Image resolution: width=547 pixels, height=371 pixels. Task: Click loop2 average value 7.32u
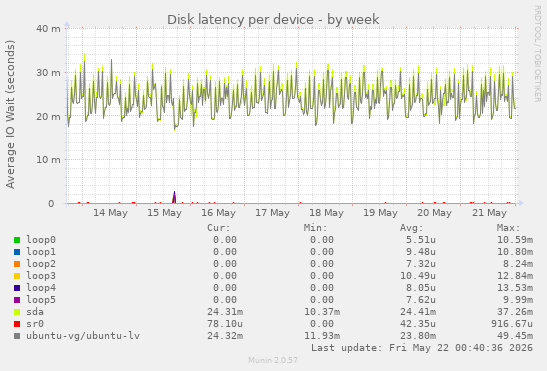(421, 264)
